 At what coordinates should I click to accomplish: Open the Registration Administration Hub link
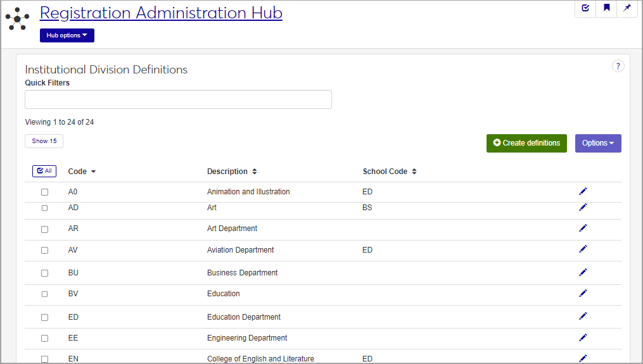pos(161,13)
